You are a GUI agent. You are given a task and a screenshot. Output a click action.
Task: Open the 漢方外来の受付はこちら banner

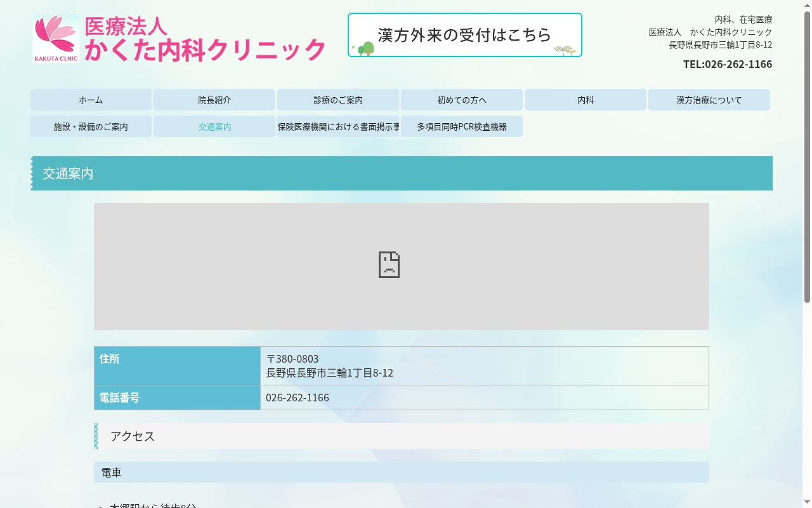pos(465,35)
